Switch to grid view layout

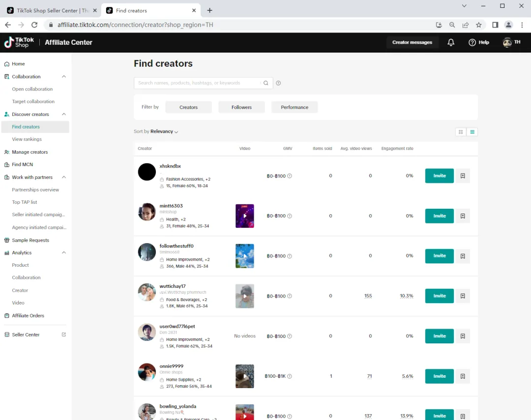click(x=461, y=132)
